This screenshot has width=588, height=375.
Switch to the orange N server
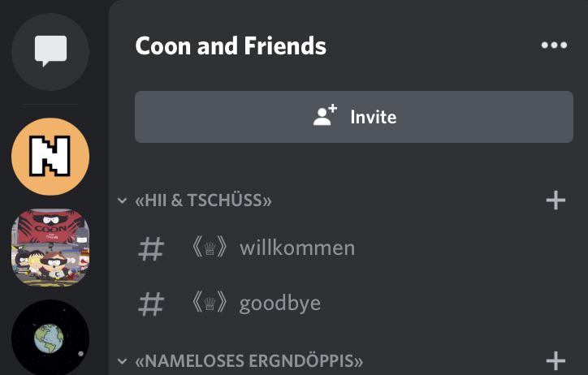(50, 157)
